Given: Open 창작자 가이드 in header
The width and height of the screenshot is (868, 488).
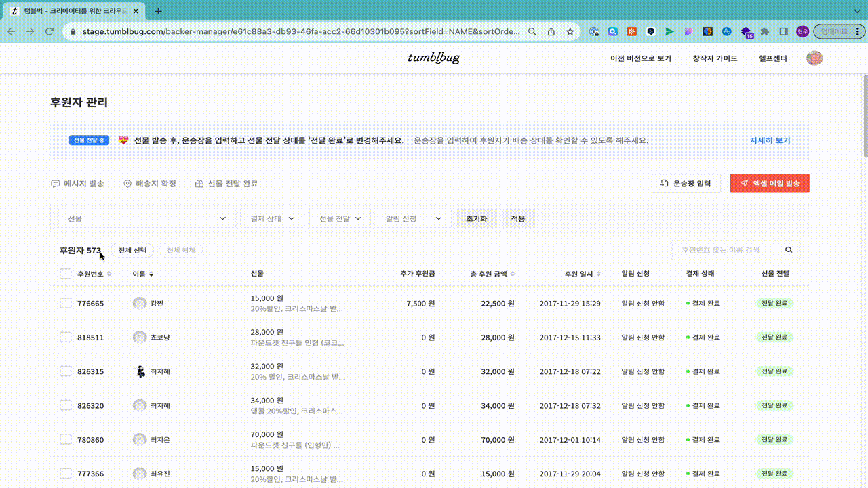Looking at the screenshot, I should coord(715,58).
